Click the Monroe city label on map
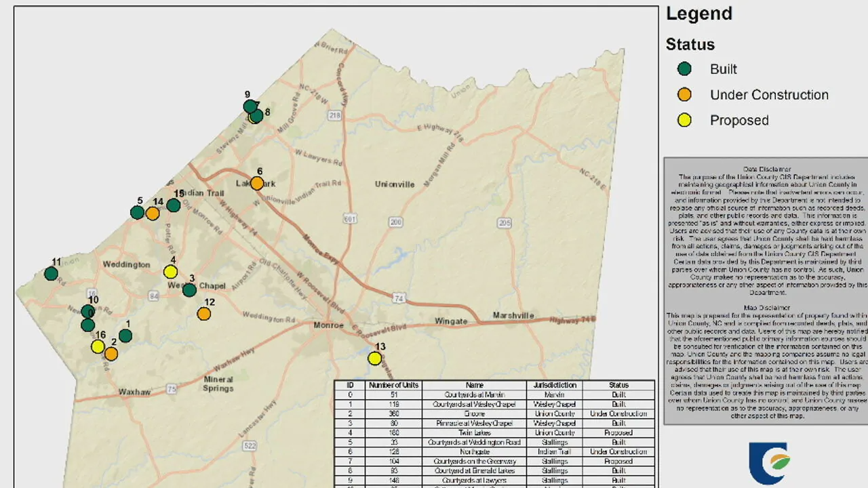Screen dimensions: 868x488 pos(329,325)
